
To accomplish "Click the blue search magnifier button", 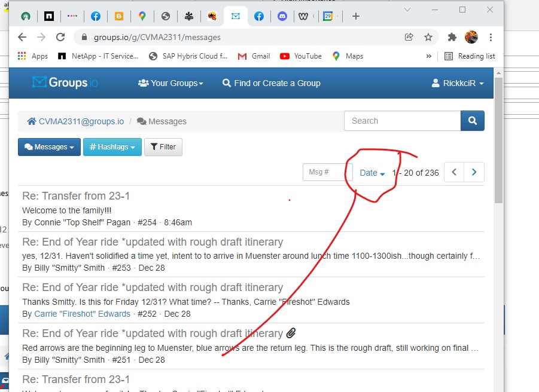I will (473, 121).
